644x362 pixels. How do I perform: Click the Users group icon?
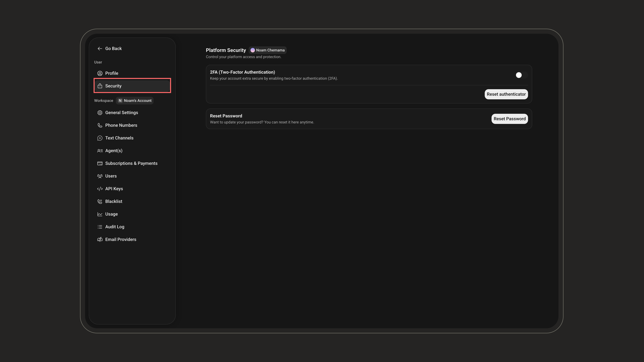tap(100, 176)
